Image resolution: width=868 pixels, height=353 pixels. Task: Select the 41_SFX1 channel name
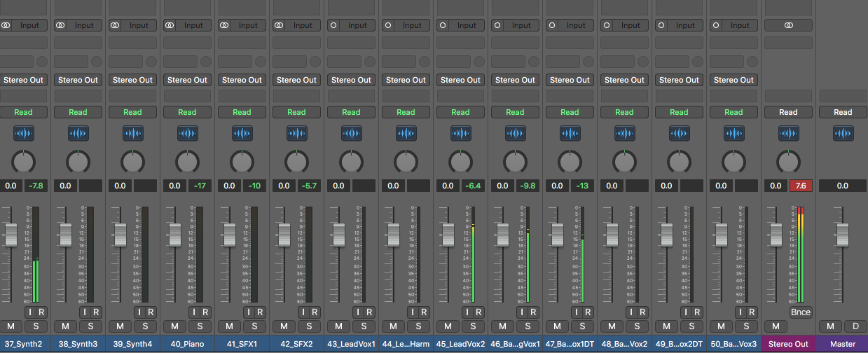click(x=242, y=344)
